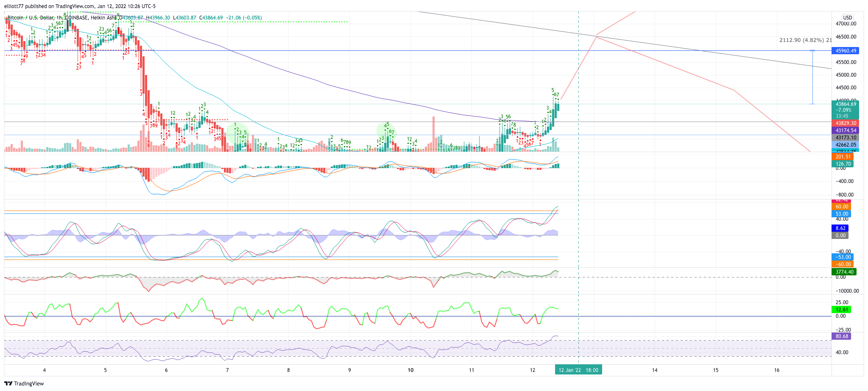This screenshot has width=868, height=391.
Task: Click the '12 Jan '22 18:00' date label
Action: coord(578,370)
